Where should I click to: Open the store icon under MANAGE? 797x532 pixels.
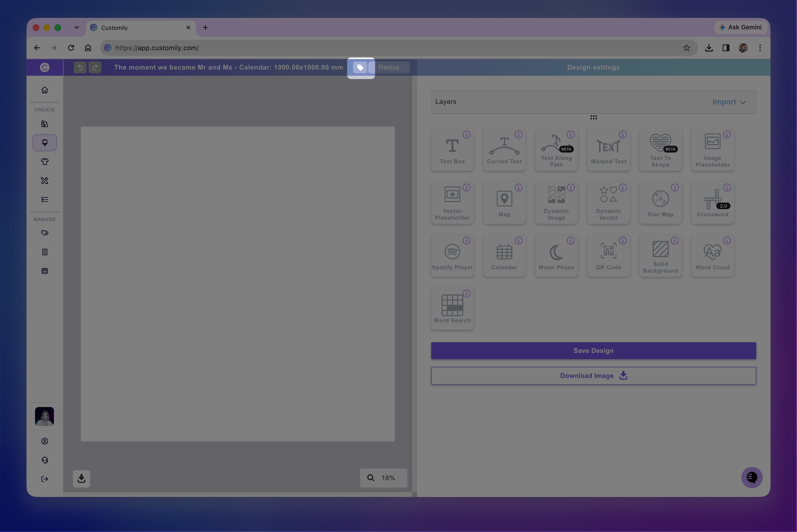point(45,271)
